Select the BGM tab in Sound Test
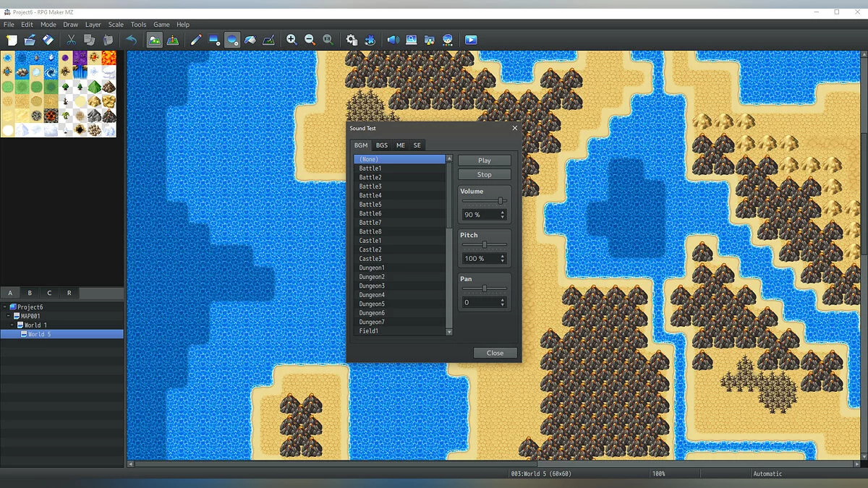 (x=360, y=145)
